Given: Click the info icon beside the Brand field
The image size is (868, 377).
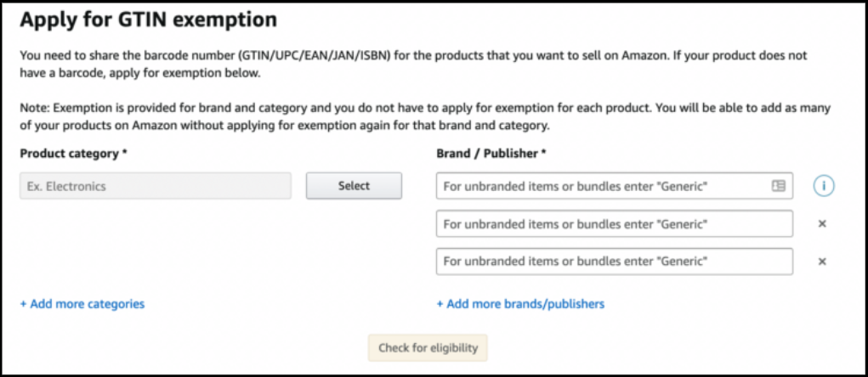Looking at the screenshot, I should click(x=823, y=186).
